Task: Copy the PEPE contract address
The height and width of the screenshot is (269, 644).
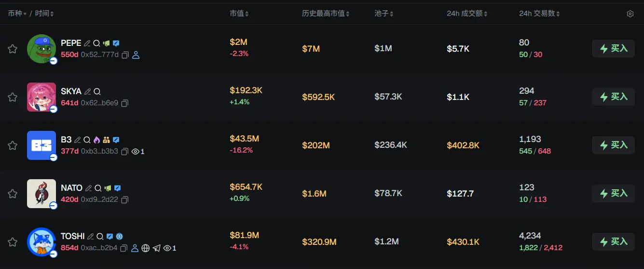Action: (125, 55)
